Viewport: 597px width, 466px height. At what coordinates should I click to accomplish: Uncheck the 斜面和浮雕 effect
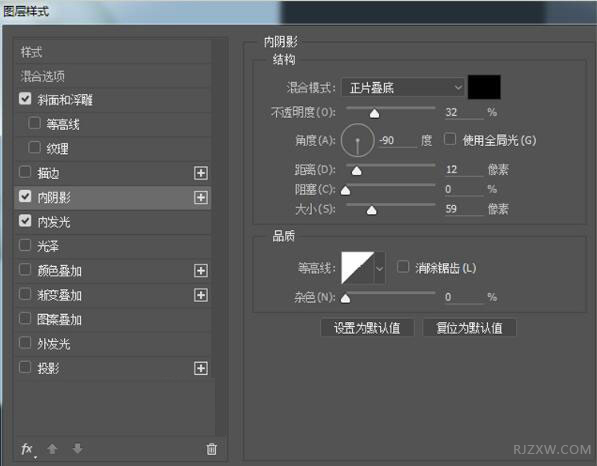[25, 99]
